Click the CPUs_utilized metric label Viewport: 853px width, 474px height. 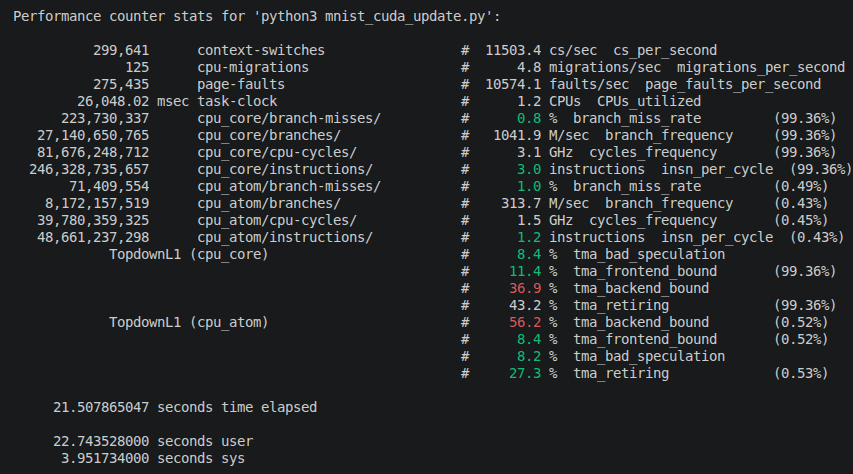click(x=648, y=101)
